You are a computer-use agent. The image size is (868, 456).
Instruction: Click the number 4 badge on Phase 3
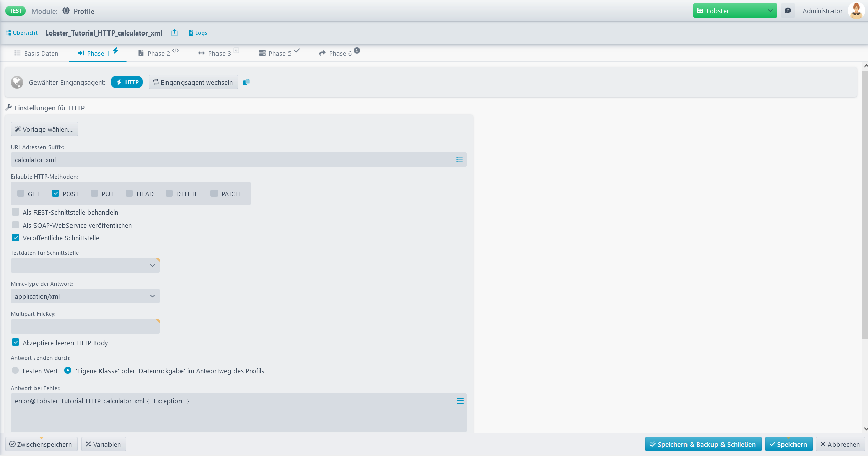[x=236, y=50]
